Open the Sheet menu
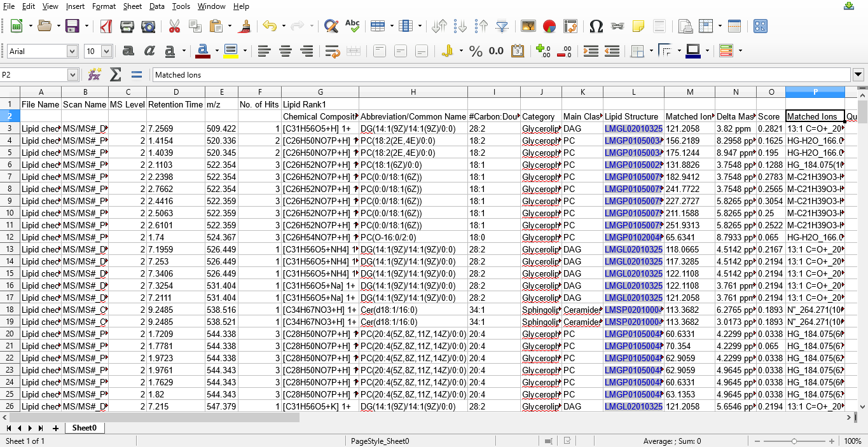This screenshot has height=447, width=868. click(x=132, y=6)
